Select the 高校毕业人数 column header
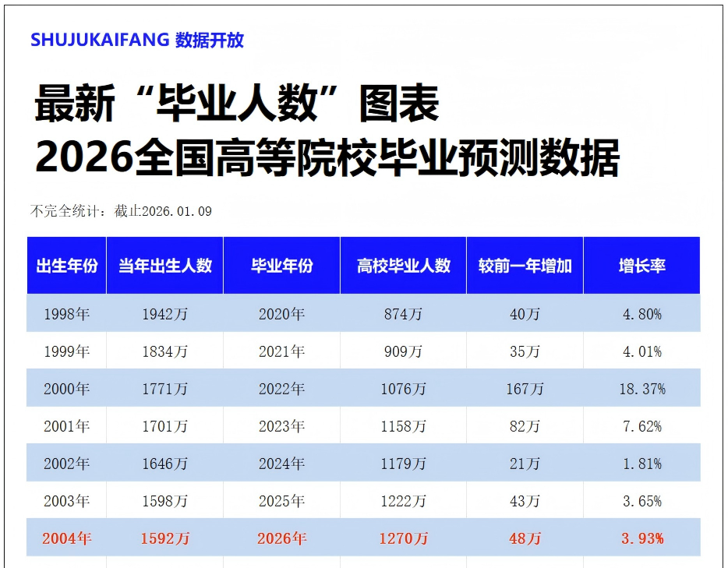 click(x=404, y=266)
